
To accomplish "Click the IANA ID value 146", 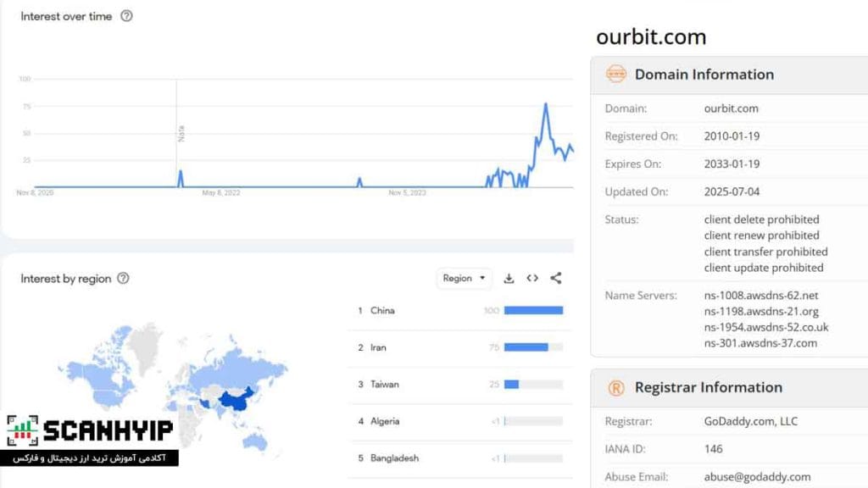I will point(713,449).
